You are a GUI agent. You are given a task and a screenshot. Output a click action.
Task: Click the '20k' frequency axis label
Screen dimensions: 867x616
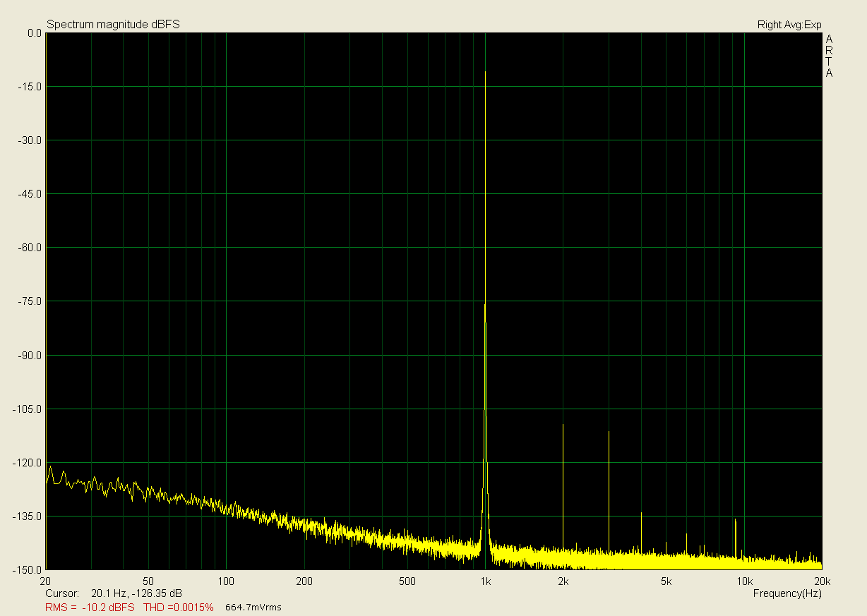822,581
